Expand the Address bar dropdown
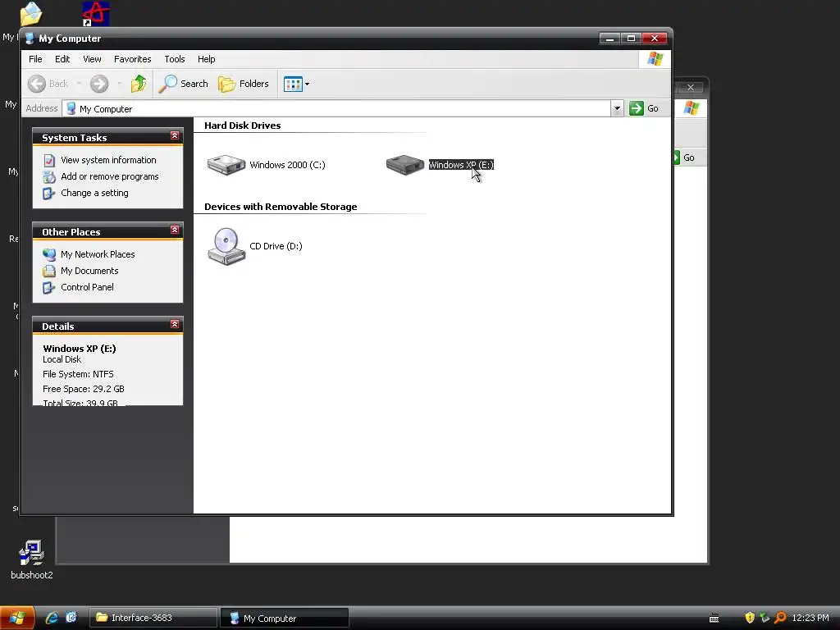840x630 pixels. tap(617, 109)
